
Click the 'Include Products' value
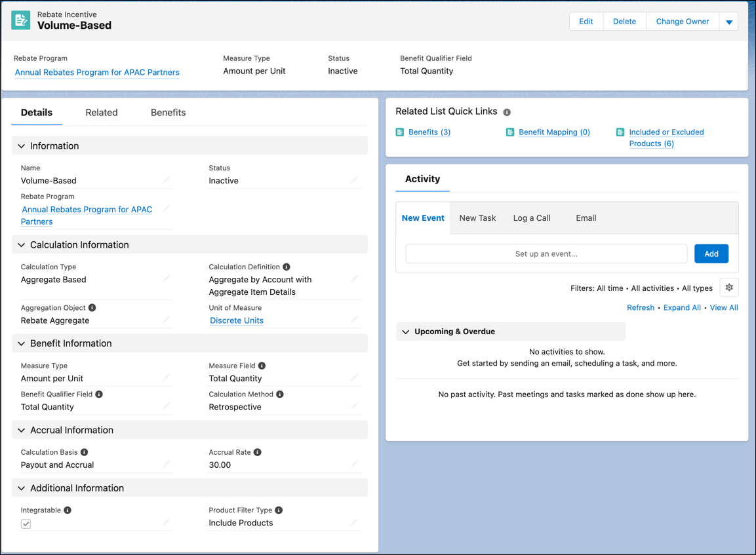pos(241,523)
